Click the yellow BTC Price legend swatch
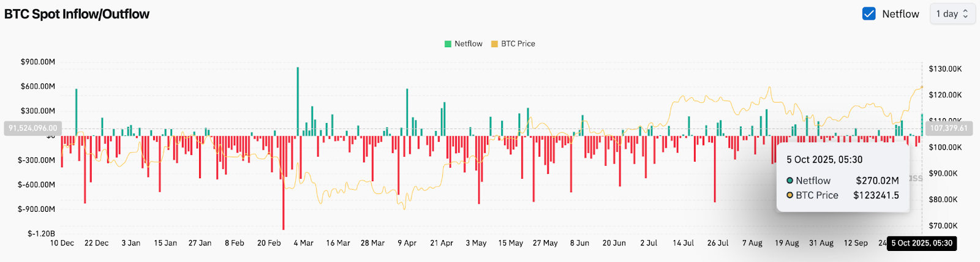The height and width of the screenshot is (262, 980). (x=494, y=44)
